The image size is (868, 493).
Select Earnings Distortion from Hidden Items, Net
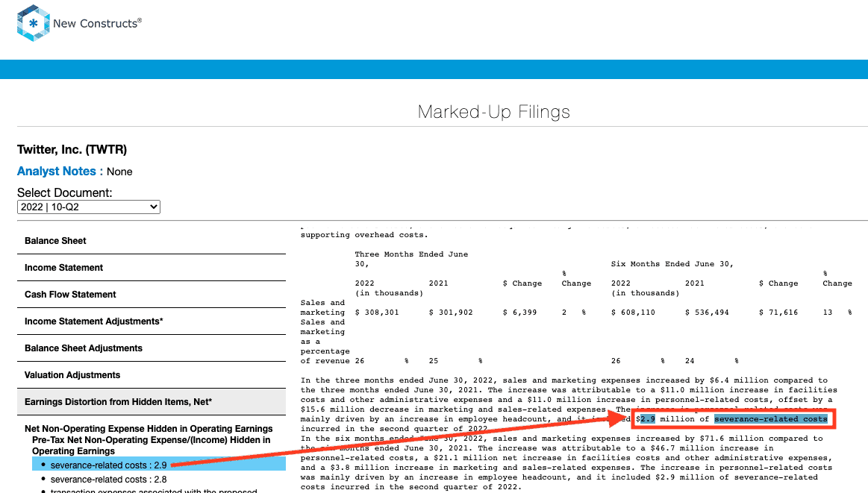(152, 402)
